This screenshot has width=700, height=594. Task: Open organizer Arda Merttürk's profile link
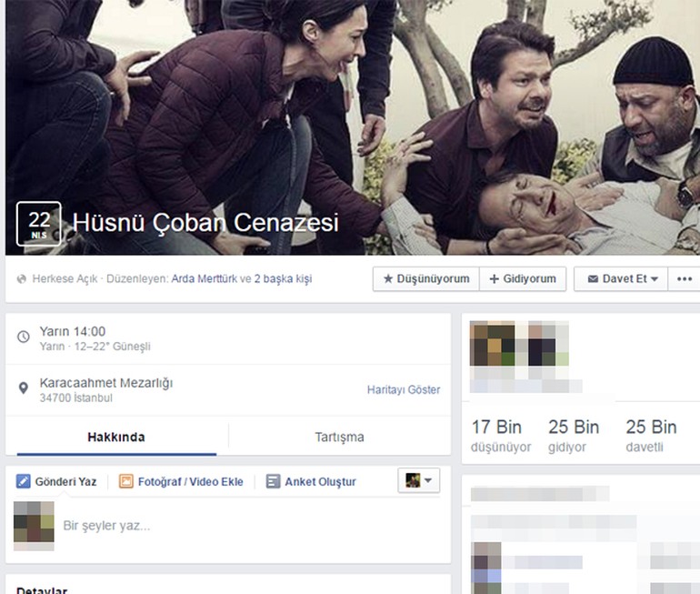(204, 279)
